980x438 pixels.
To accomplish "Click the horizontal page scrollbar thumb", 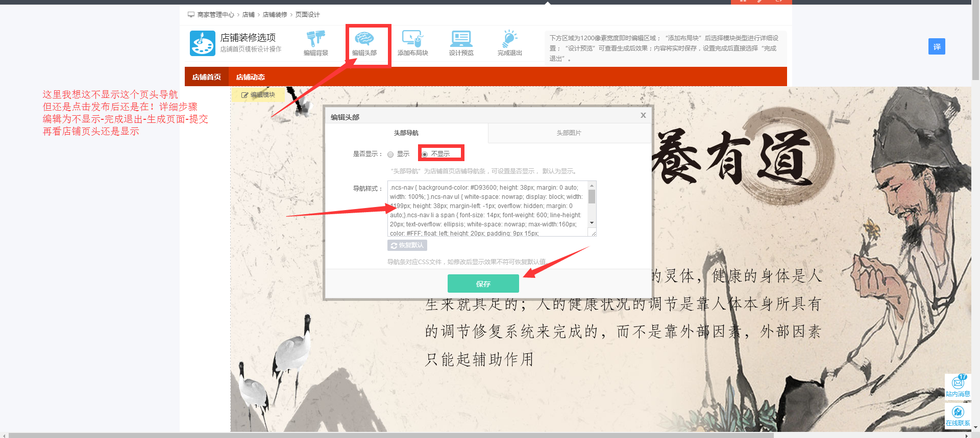I will 391,435.
